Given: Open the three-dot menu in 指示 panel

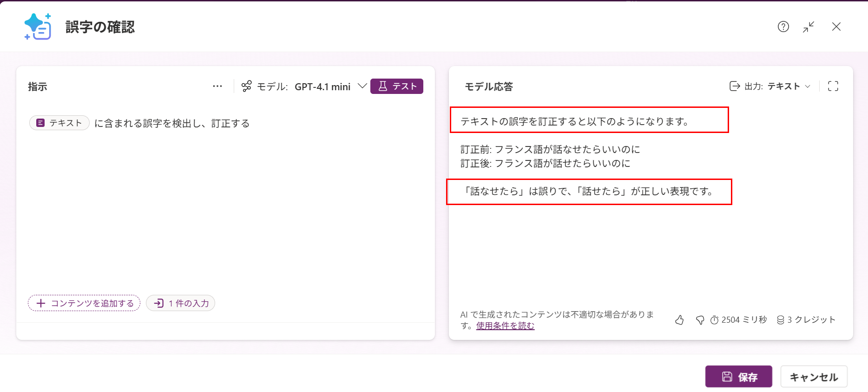Looking at the screenshot, I should pyautogui.click(x=217, y=86).
